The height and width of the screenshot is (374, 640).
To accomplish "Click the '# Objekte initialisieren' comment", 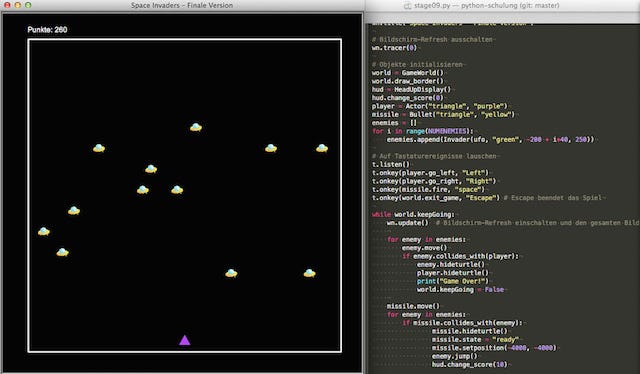I will tap(417, 65).
